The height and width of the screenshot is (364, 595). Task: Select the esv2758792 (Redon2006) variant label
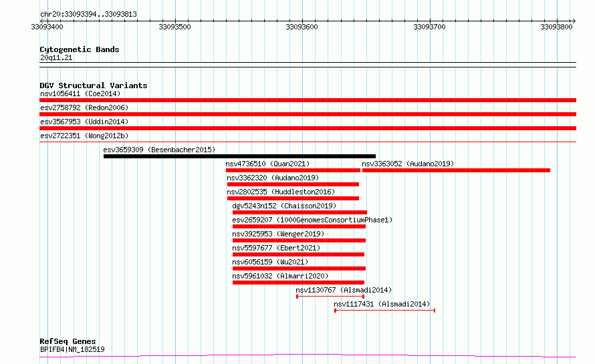(x=84, y=108)
